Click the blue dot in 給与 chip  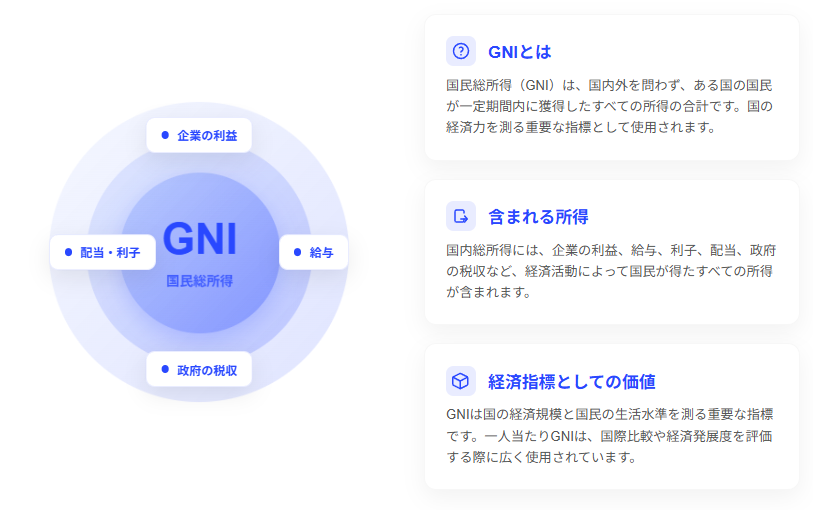pos(298,252)
